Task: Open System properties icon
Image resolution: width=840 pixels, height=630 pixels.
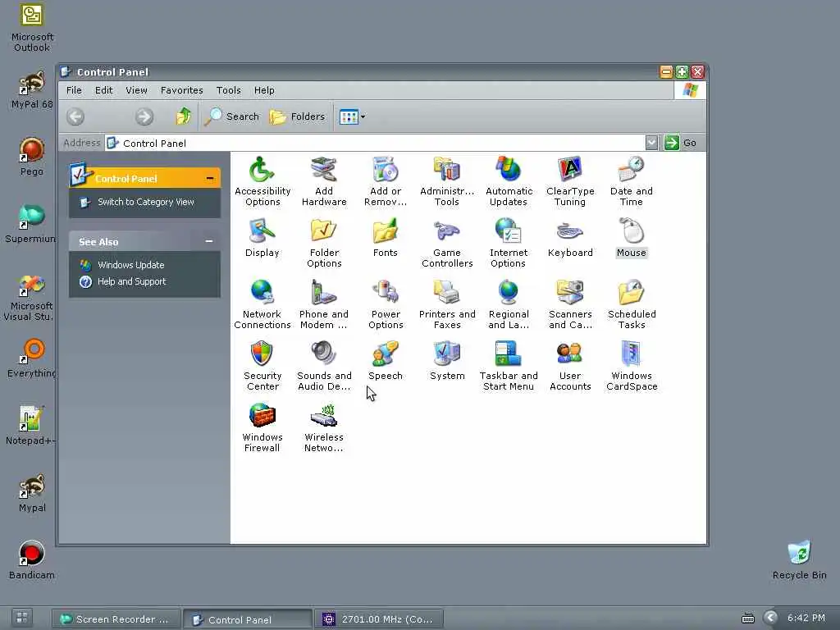Action: 447,361
